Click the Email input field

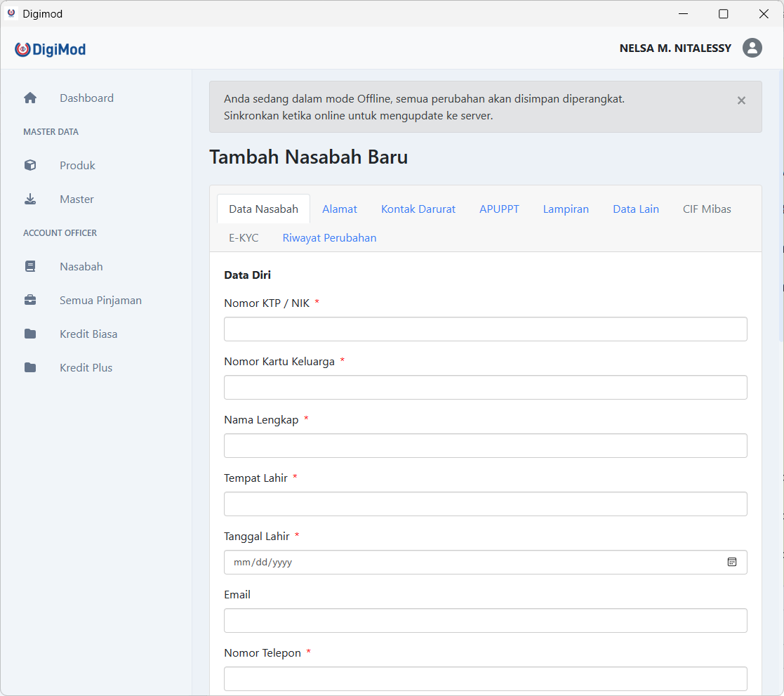coord(485,620)
